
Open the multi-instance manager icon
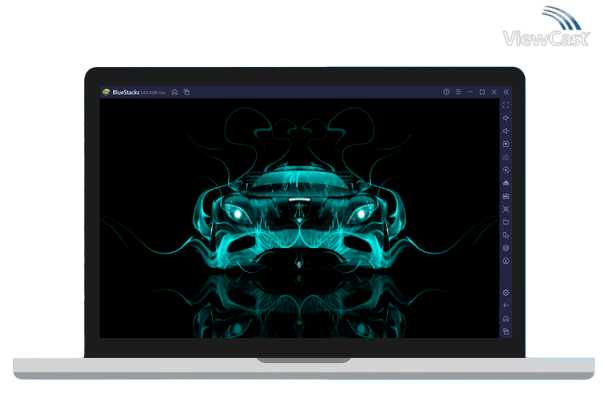click(x=506, y=235)
